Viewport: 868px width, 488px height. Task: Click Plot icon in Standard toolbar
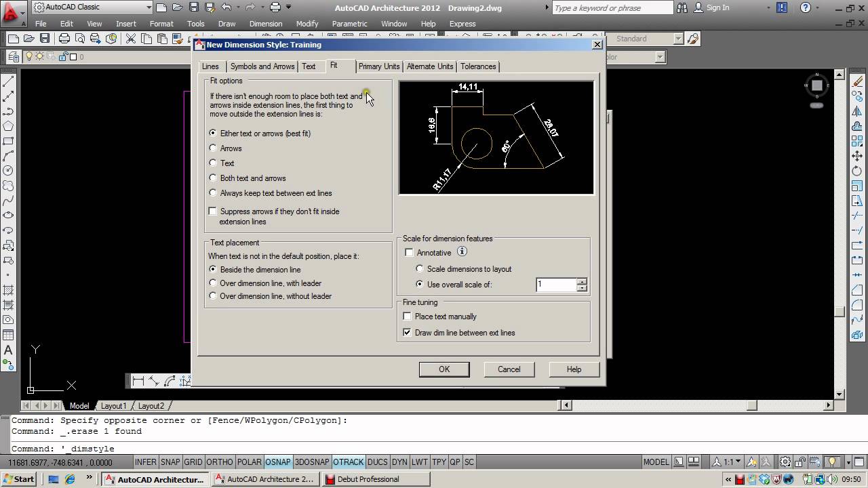[x=64, y=39]
